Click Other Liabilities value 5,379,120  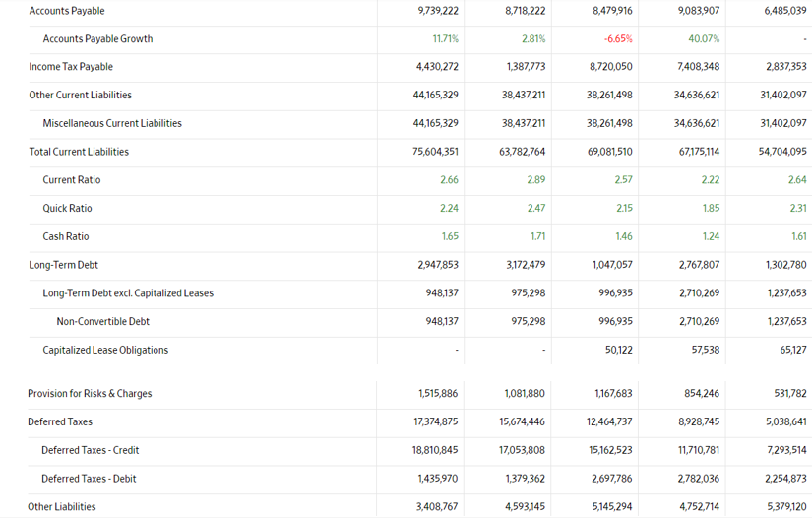[785, 506]
